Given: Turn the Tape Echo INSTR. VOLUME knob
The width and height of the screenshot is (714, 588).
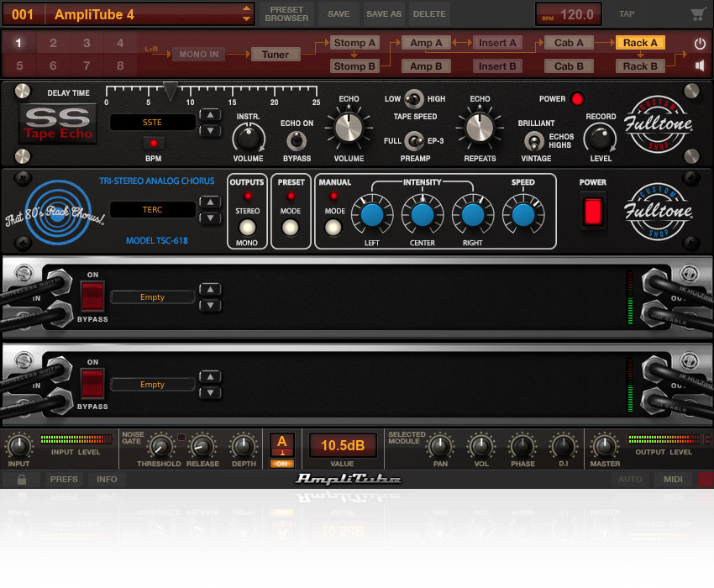Looking at the screenshot, I should click(248, 138).
